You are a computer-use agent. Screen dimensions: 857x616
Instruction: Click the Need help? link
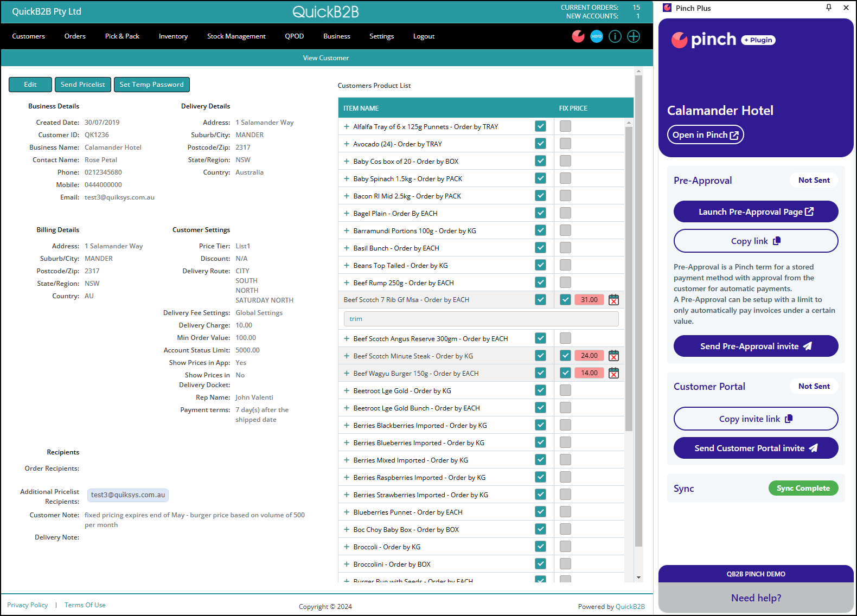pyautogui.click(x=756, y=598)
